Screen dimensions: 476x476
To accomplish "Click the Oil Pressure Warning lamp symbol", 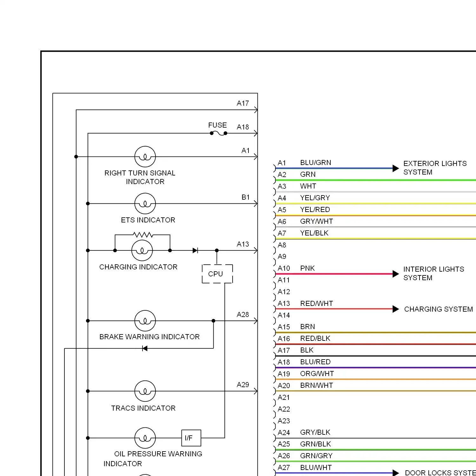I will 145,438.
